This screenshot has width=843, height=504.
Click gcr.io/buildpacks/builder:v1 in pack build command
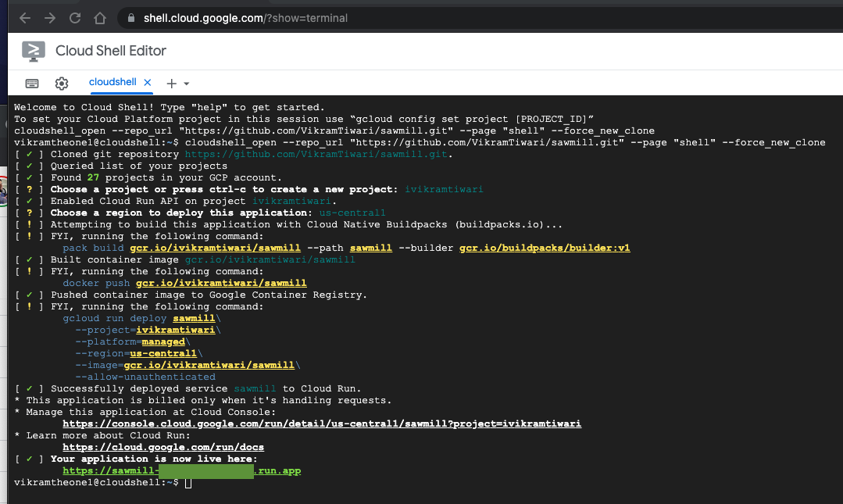click(x=545, y=248)
